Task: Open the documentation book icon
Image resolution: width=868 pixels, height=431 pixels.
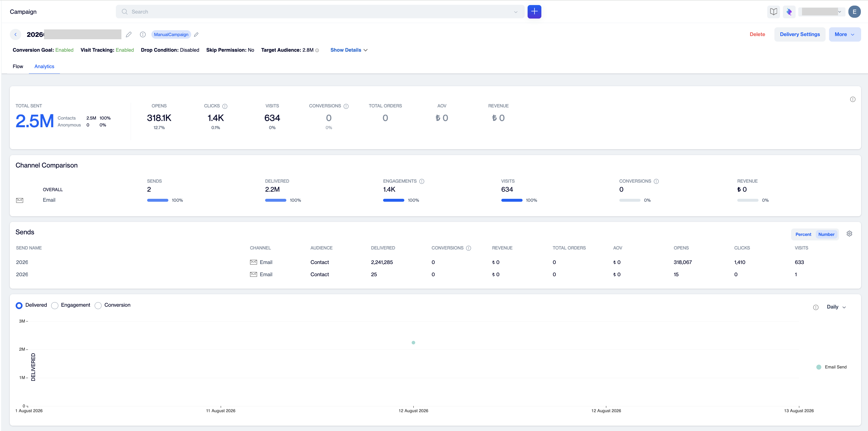Action: click(774, 12)
